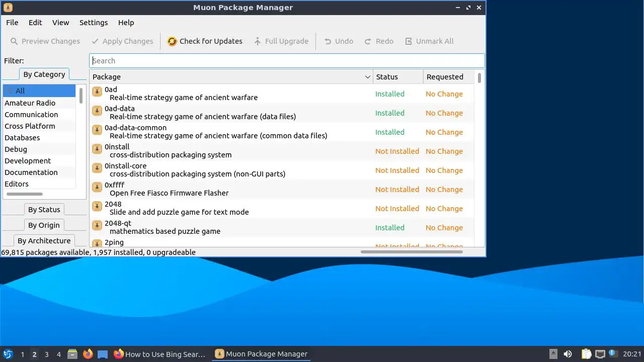
Task: Open the Edit menu
Action: (x=35, y=23)
